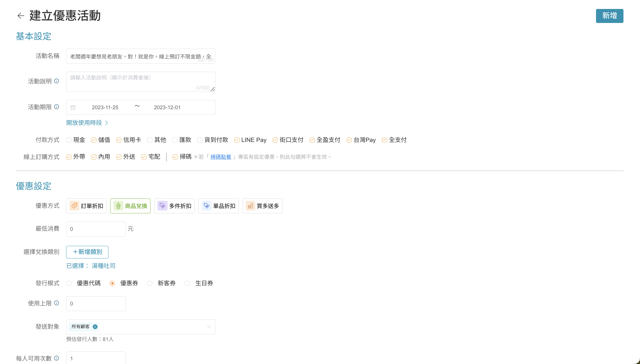The height and width of the screenshot is (364, 640).
Task: Select the 單品折扣 option
Action: [219, 206]
